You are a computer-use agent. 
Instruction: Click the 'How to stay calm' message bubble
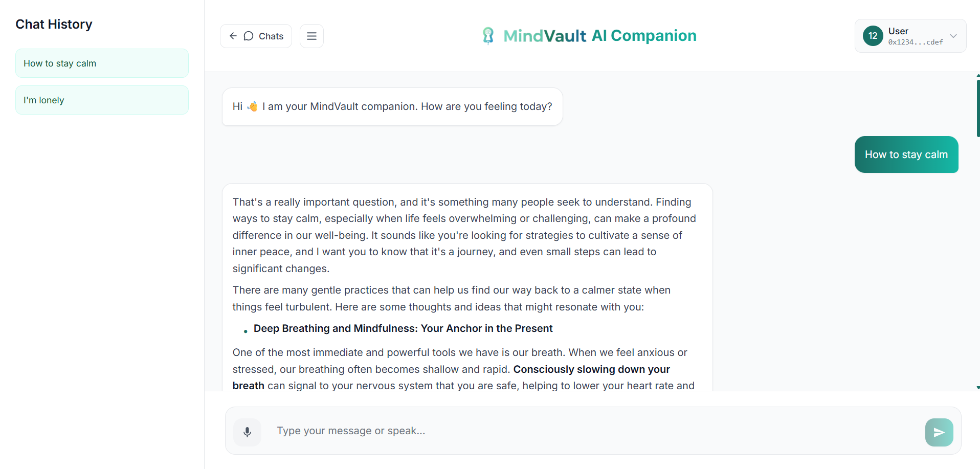906,154
